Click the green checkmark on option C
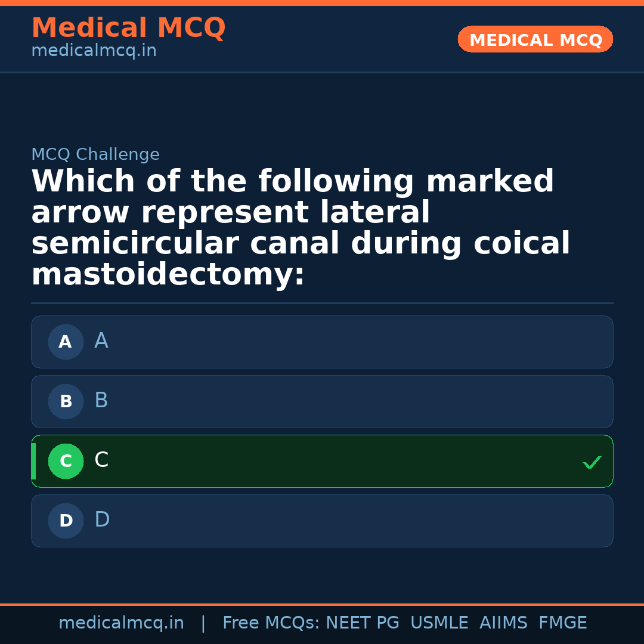The image size is (644, 644). pos(592,462)
